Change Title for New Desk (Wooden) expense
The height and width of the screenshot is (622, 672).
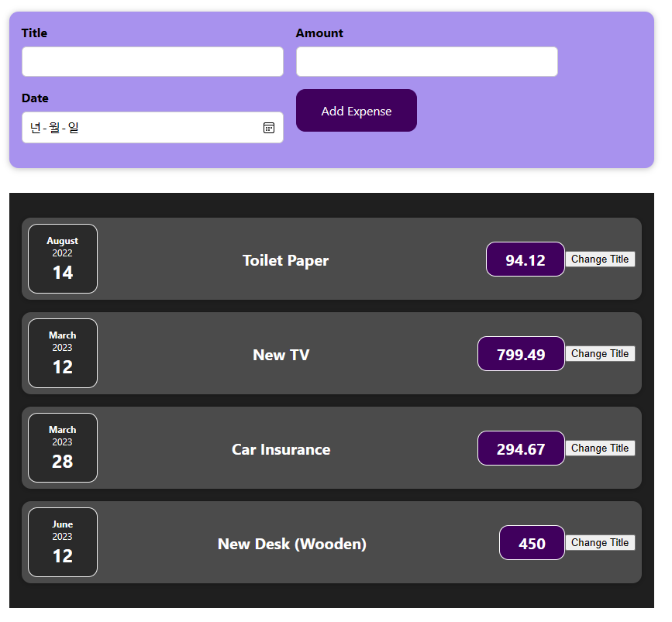pos(600,543)
